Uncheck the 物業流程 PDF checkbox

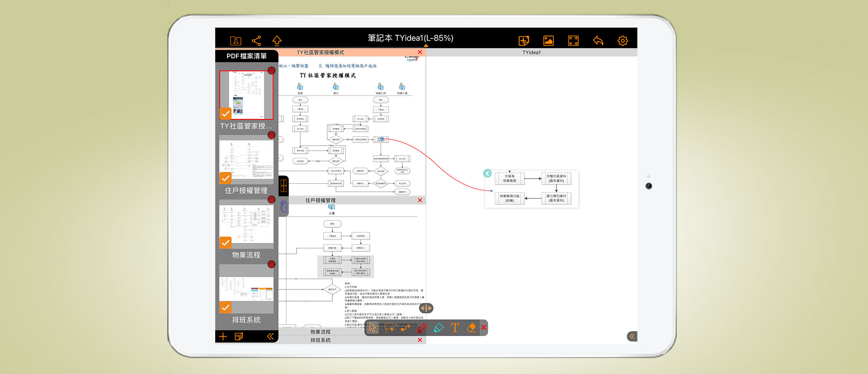(225, 243)
